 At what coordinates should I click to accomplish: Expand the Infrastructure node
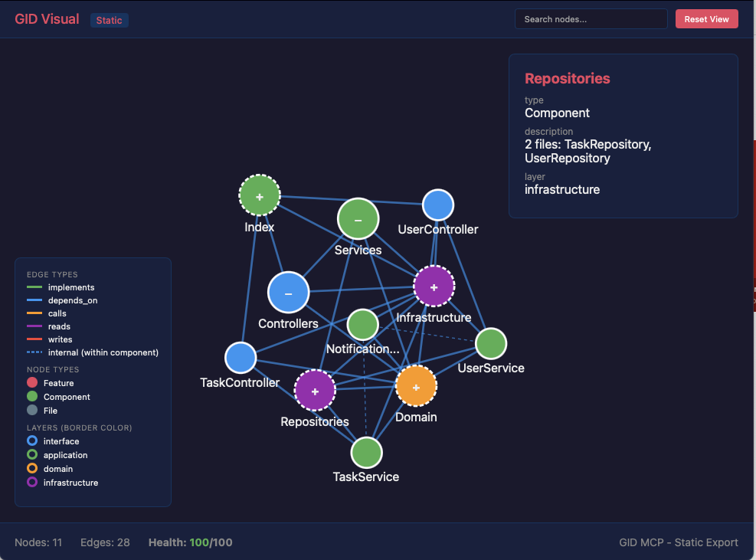coord(434,287)
